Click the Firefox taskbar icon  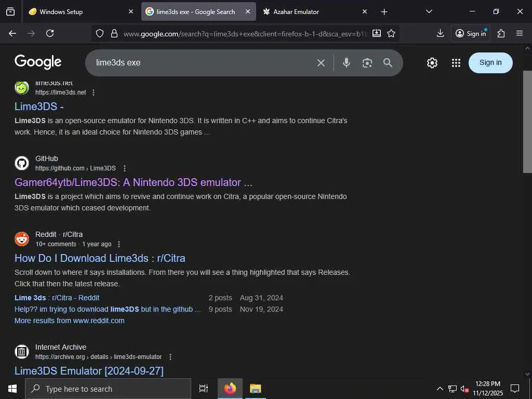pyautogui.click(x=230, y=389)
